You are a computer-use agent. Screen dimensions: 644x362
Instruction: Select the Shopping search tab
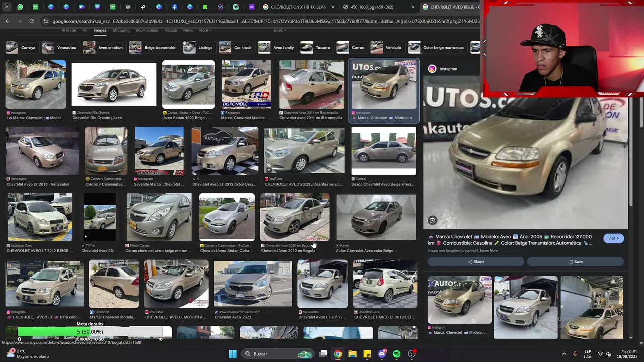point(121,30)
